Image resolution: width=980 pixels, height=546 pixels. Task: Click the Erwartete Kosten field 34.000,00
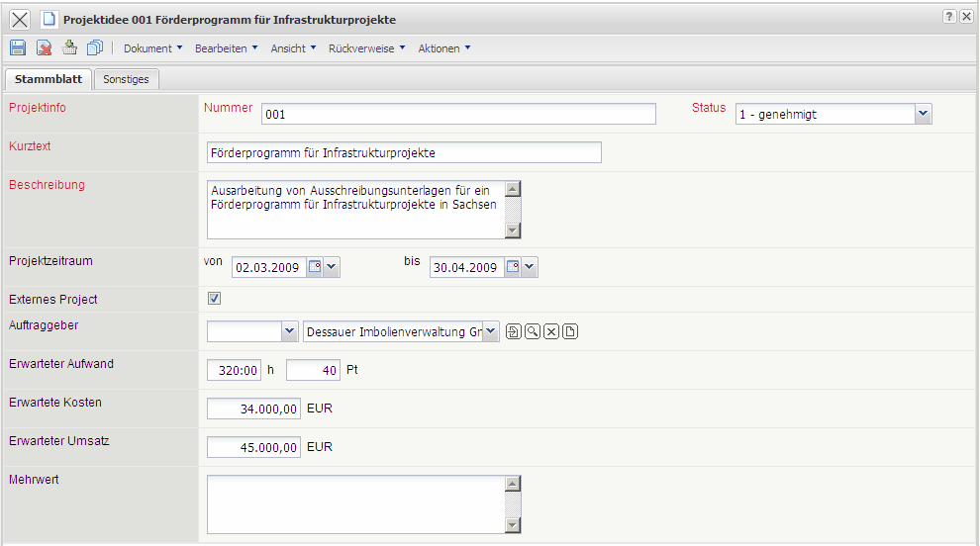pos(253,409)
